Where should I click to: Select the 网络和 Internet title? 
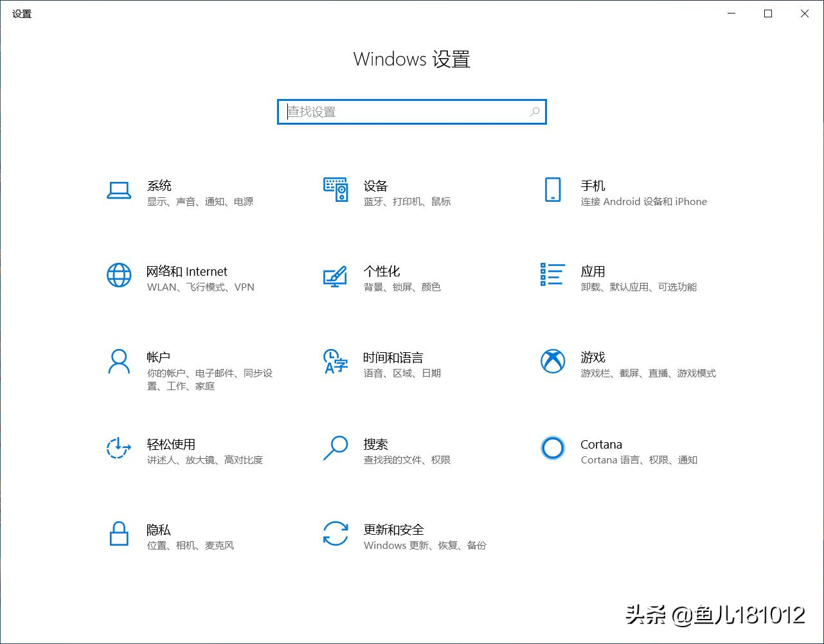(187, 271)
